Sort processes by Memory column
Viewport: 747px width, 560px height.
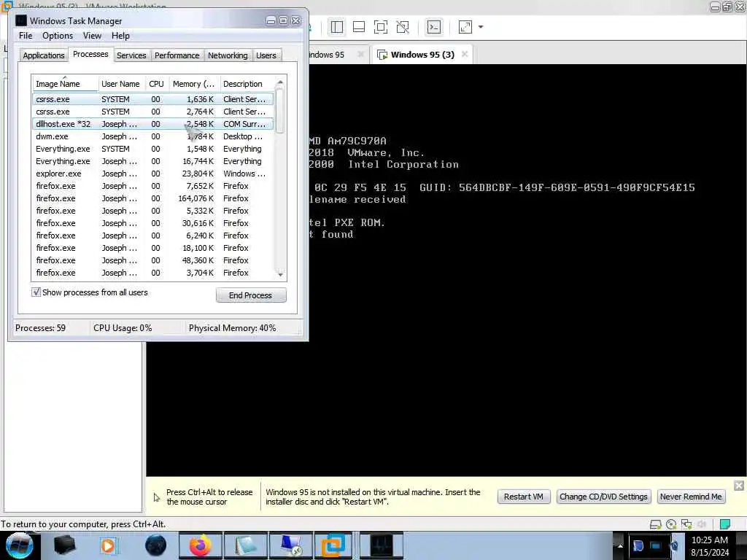click(x=193, y=84)
